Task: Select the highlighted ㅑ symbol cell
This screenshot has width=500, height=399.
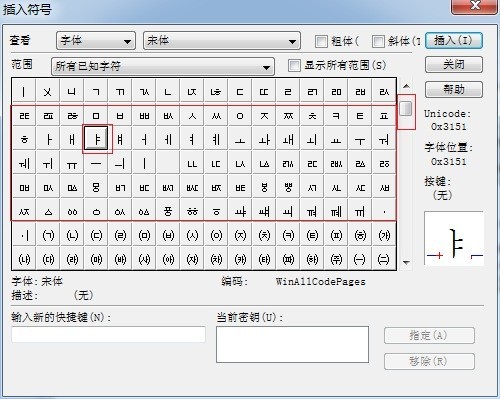Action: (x=96, y=139)
